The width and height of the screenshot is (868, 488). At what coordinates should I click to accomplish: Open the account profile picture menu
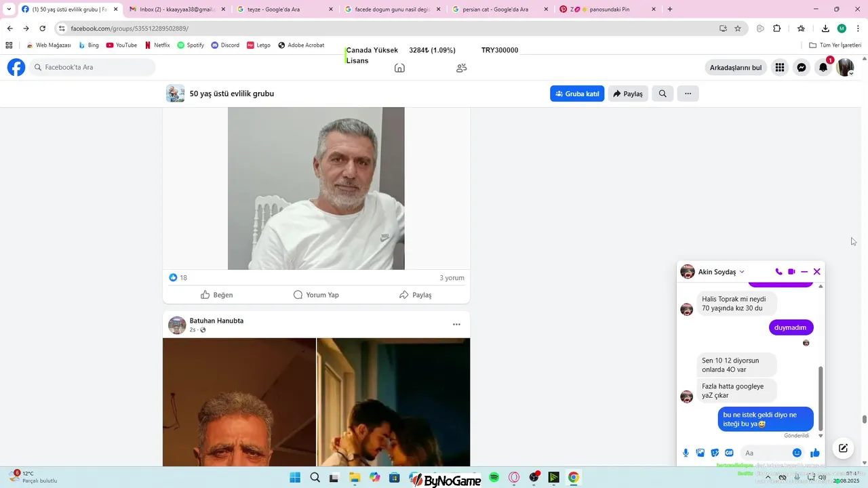click(845, 67)
